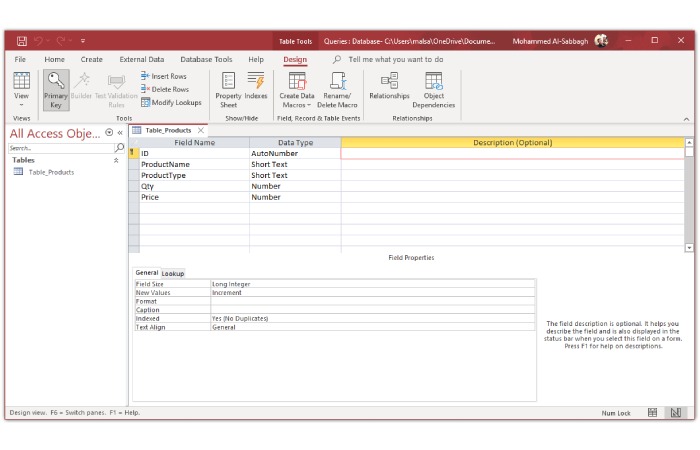
Task: Click Field Name column header
Action: tap(194, 142)
